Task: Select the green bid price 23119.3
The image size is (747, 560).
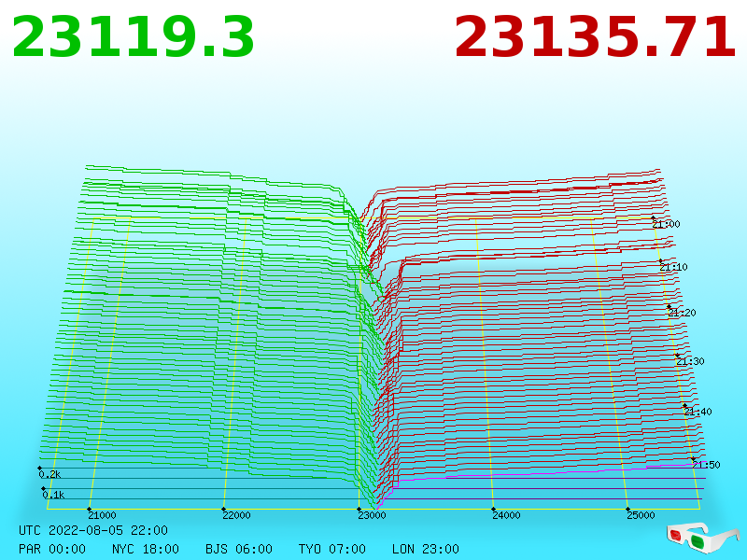Action: pyautogui.click(x=134, y=37)
